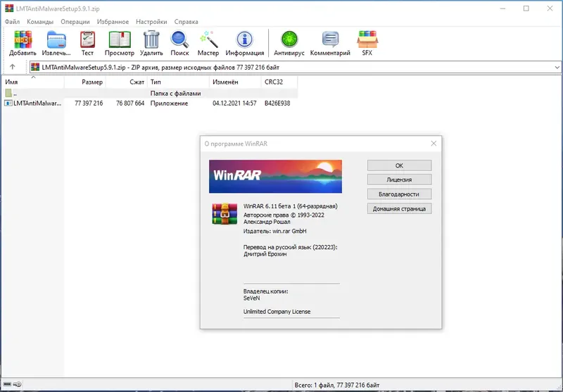Screen dimensions: 563x392
Task: Start the Антивирус scan icon
Action: click(289, 39)
